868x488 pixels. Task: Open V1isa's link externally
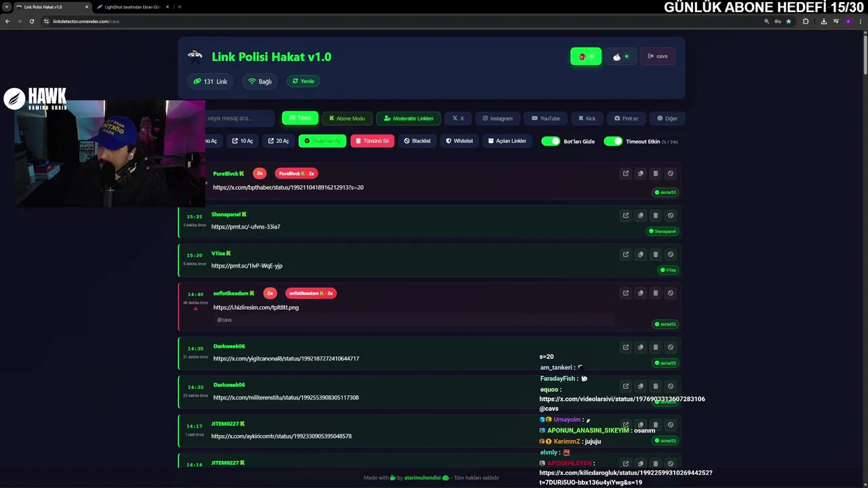625,254
